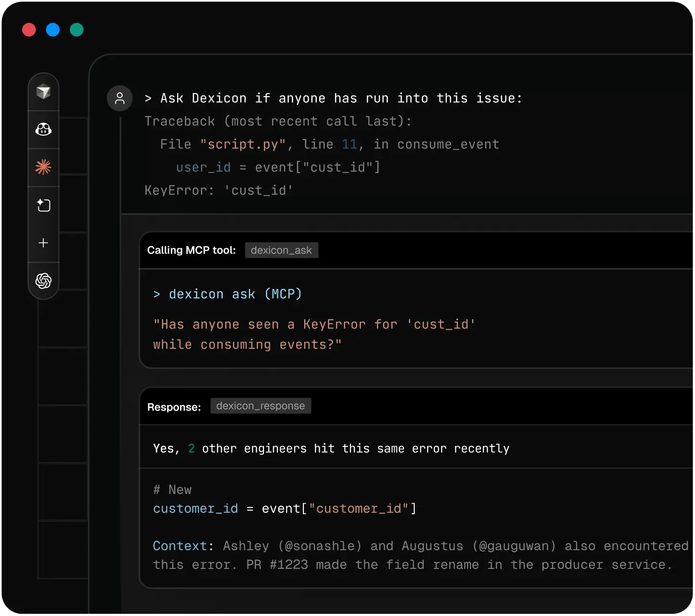Click 'Yes, 2 other engineers hit' response line
Image resolution: width=695 pixels, height=616 pixels.
331,448
